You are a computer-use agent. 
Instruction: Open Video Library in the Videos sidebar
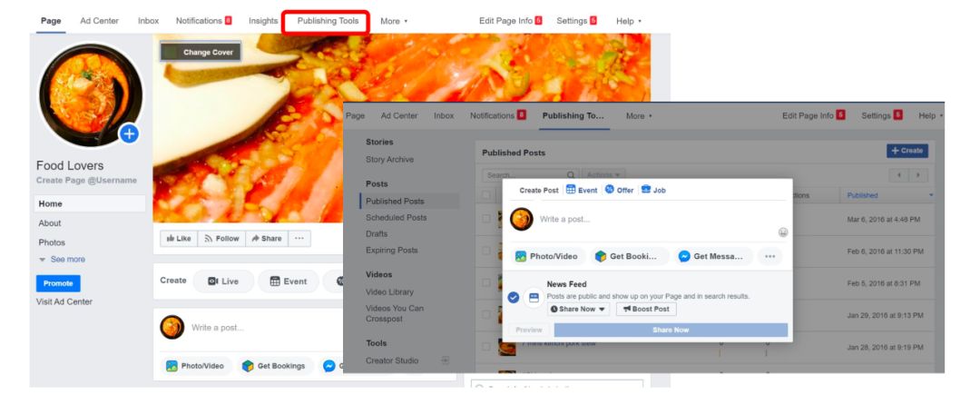click(389, 291)
